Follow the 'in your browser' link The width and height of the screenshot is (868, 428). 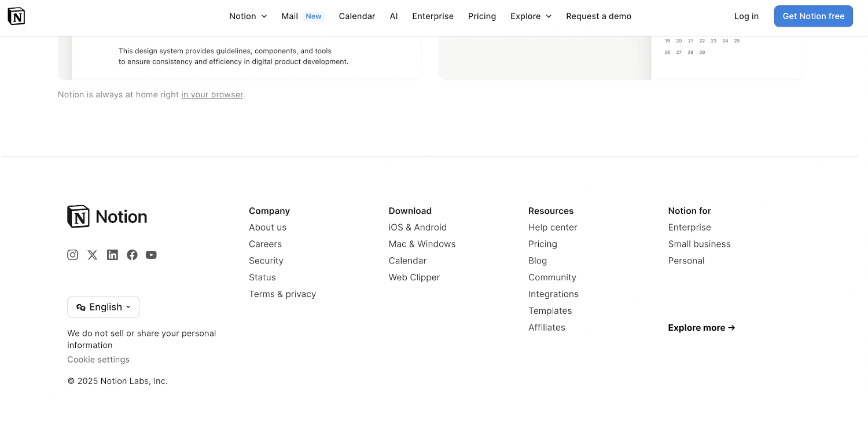(212, 94)
